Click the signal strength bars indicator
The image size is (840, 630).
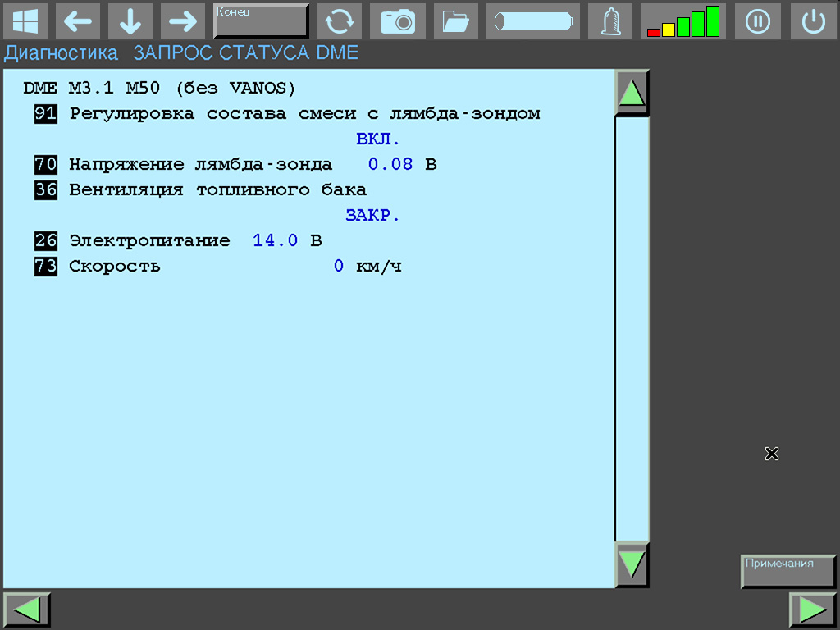(683, 21)
